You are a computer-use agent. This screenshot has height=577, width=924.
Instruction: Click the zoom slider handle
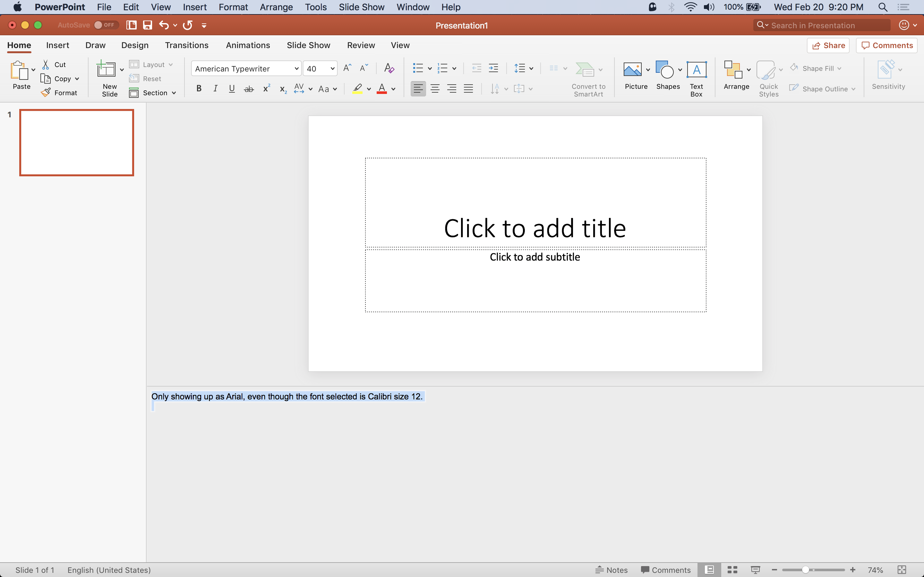pos(805,570)
